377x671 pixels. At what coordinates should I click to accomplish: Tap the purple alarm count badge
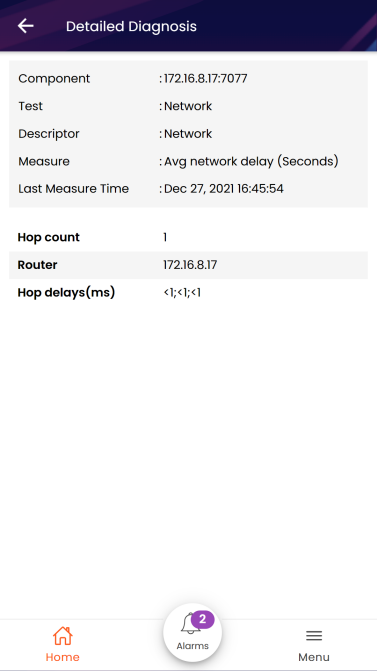(202, 619)
